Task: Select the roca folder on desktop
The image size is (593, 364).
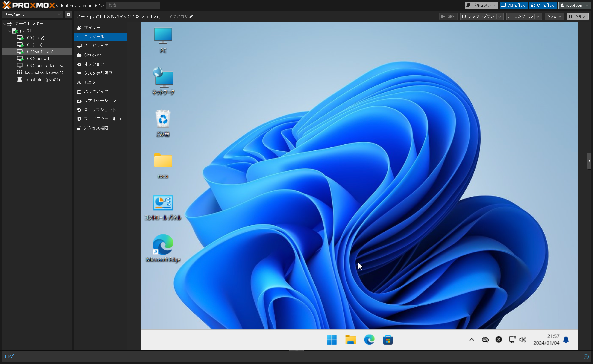Action: 163,166
